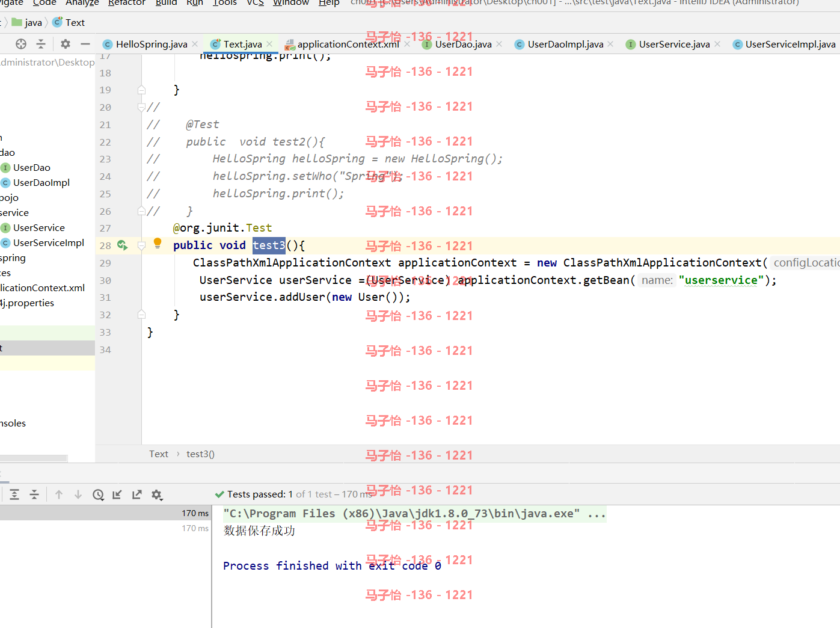Select the highlighted test3 method name
This screenshot has width=840, height=628.
click(x=269, y=245)
